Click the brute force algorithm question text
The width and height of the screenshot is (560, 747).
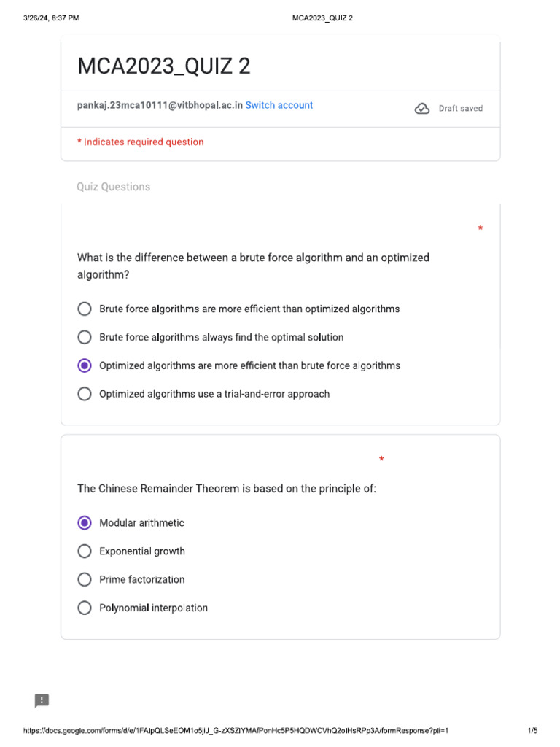click(x=253, y=266)
